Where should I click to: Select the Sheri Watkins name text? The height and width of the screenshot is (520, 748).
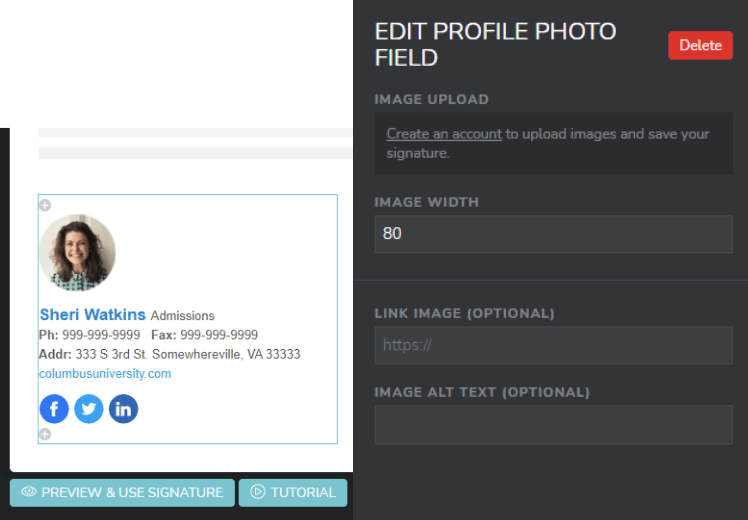(x=93, y=315)
